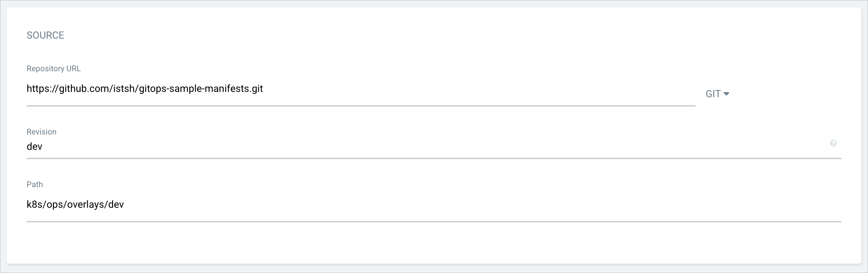Click the white SOURCE card background
868x273 pixels.
pos(438,246)
